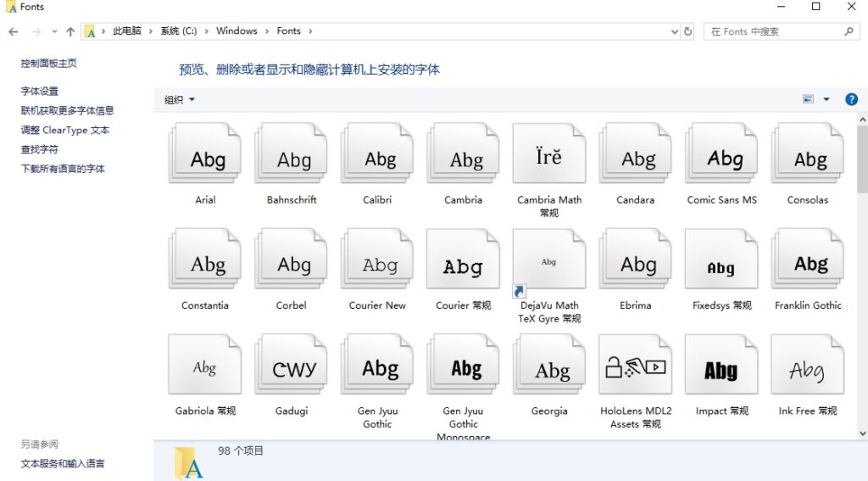Open the 字体设置 link
Image resolution: width=868 pixels, height=481 pixels.
click(x=39, y=91)
